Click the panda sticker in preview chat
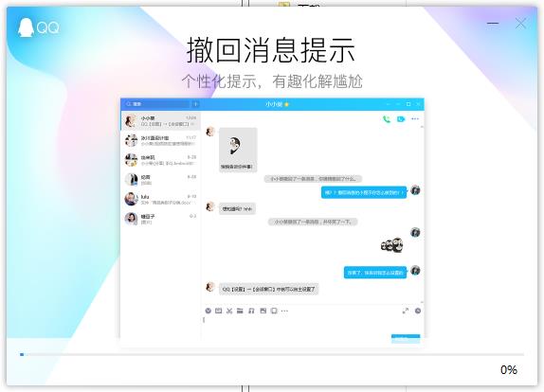The height and width of the screenshot is (392, 544). [x=392, y=244]
